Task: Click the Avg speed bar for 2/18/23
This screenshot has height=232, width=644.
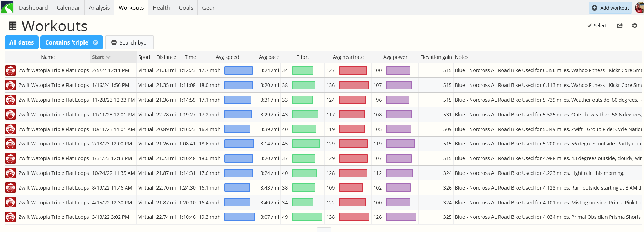Action: click(x=239, y=144)
